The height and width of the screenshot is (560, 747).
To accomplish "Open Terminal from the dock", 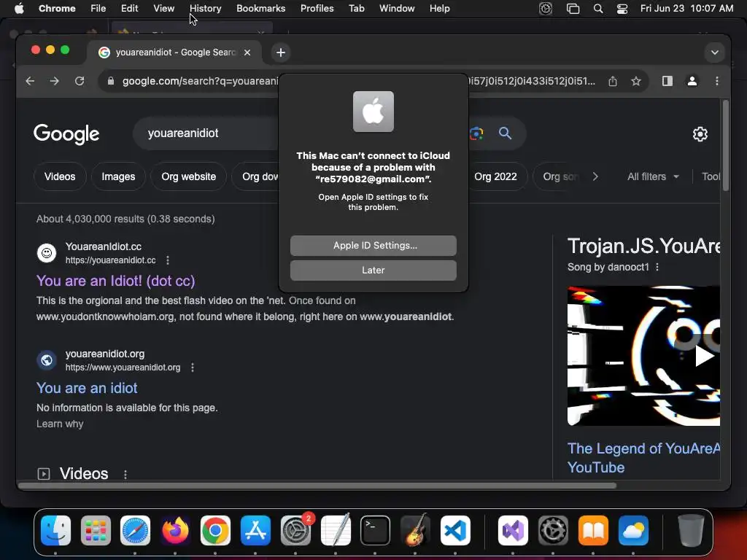I will (x=375, y=531).
